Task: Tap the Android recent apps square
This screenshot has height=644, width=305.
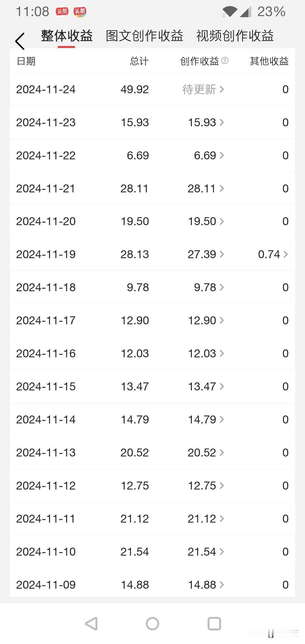Action: tap(214, 623)
